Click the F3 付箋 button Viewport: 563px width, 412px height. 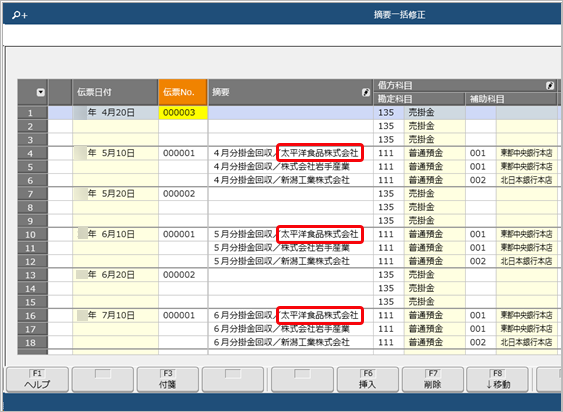point(168,379)
